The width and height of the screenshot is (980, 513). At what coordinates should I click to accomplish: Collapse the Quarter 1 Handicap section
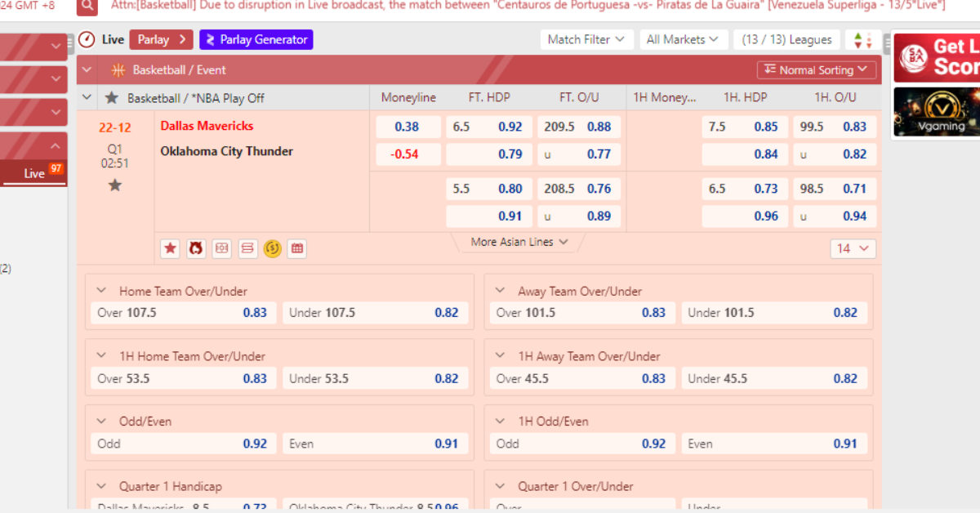click(102, 486)
